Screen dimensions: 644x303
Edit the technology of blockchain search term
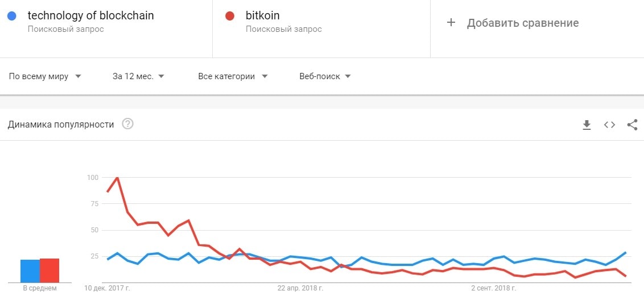coord(90,16)
